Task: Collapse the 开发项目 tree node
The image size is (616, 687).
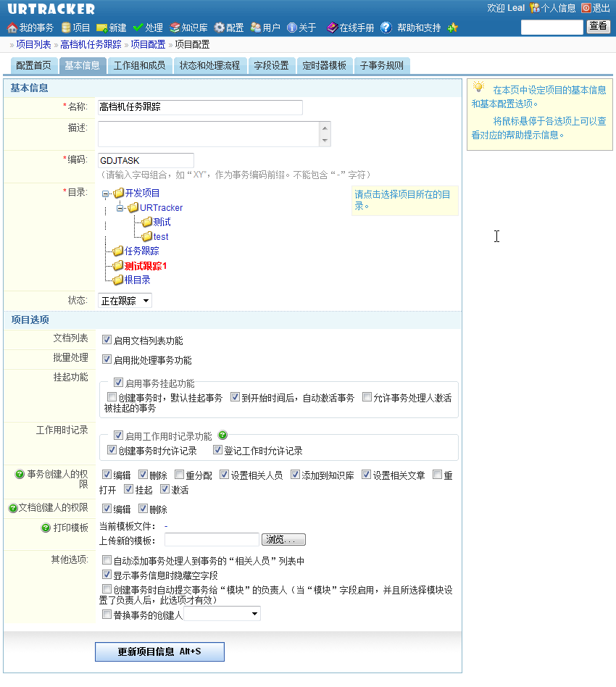Action: coord(105,193)
